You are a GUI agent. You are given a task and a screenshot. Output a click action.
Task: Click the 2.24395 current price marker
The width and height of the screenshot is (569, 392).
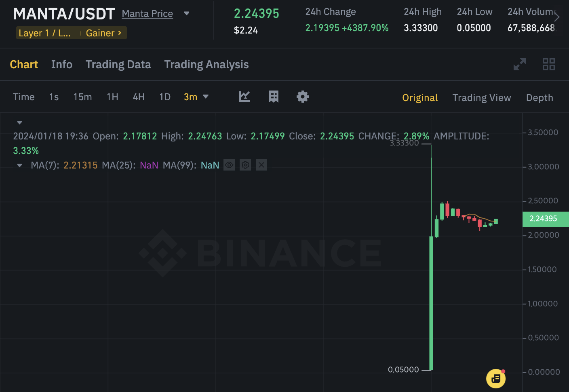(546, 219)
